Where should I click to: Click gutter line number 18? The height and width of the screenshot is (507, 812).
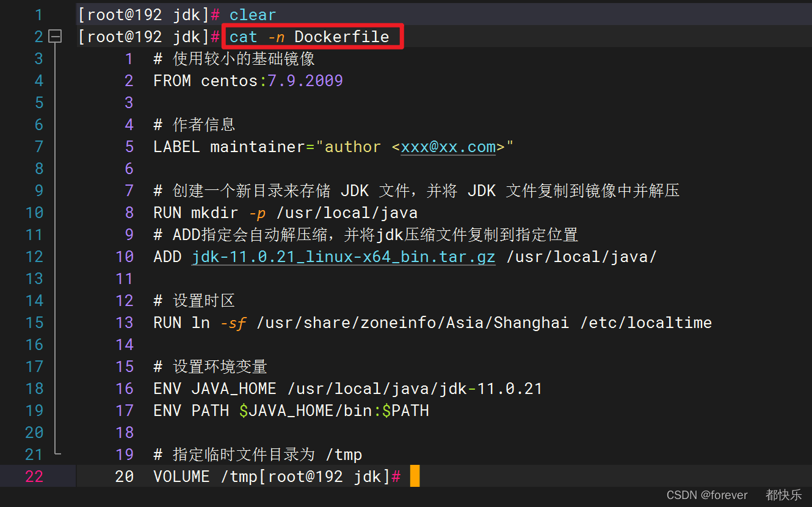34,388
